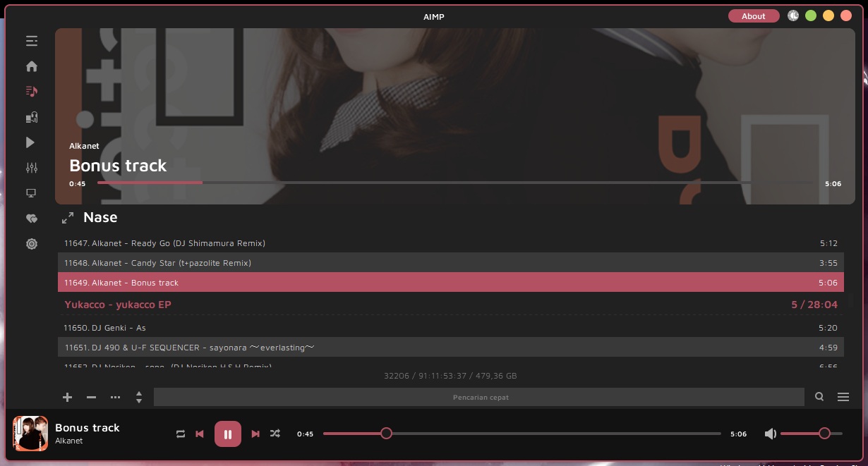Open the playlist view in the sidebar

coord(32,92)
